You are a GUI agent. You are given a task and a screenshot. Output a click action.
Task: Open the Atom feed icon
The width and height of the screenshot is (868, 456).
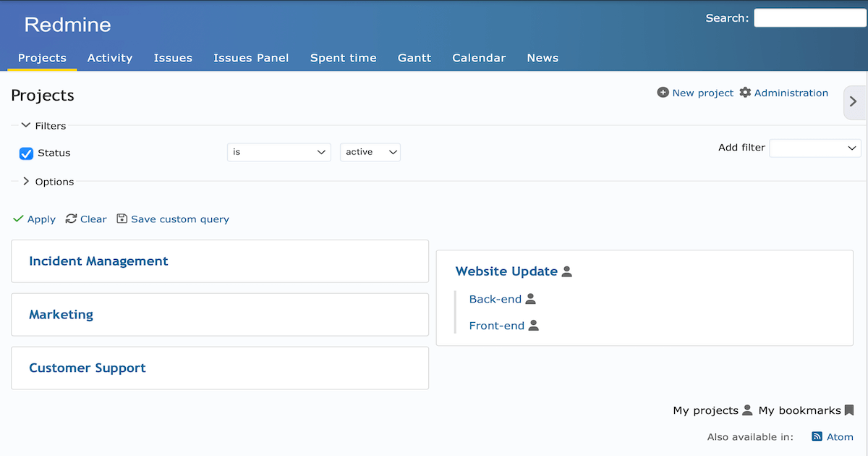coord(818,436)
